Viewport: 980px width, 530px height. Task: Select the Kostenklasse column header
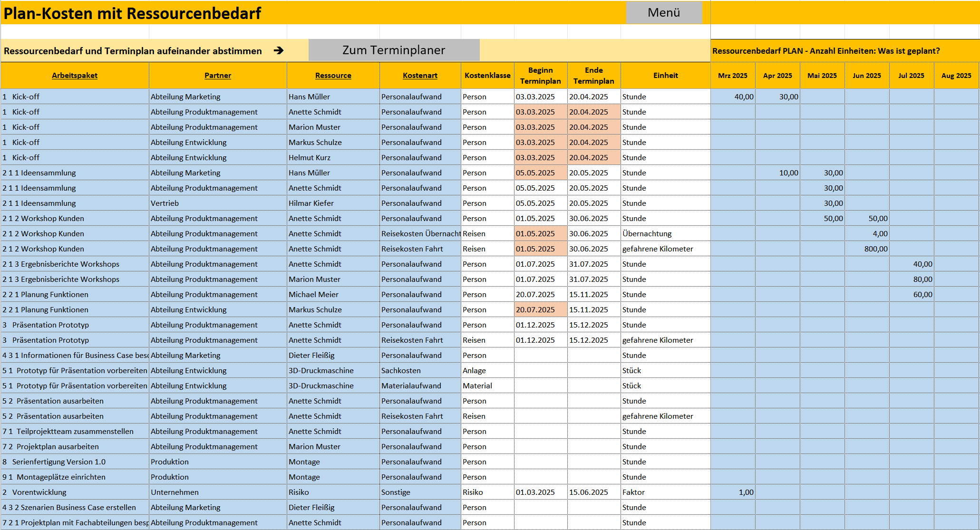coord(487,75)
